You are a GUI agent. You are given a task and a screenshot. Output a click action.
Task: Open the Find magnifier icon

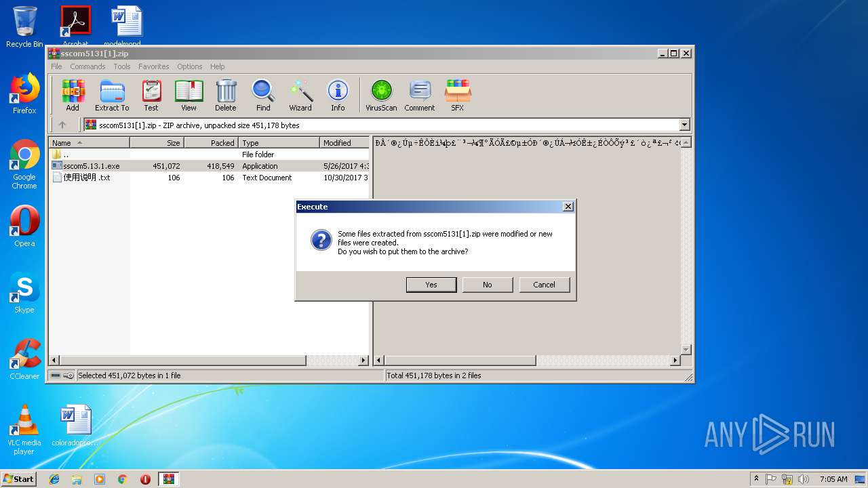pos(263,96)
